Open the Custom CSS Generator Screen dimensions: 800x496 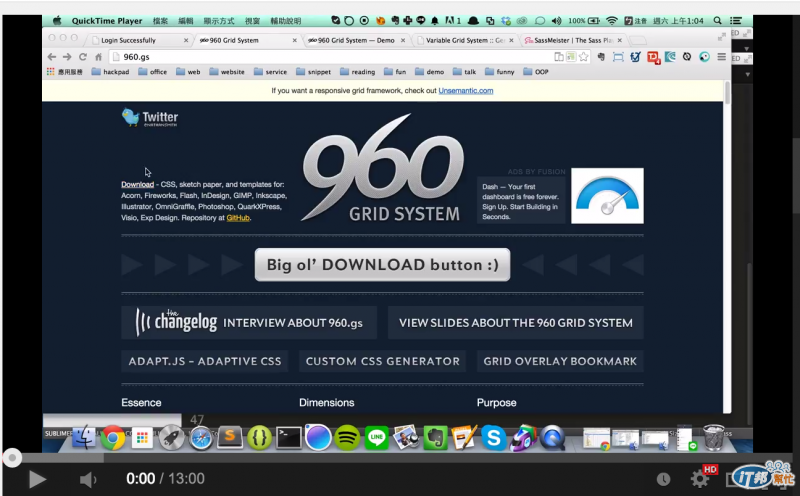point(383,361)
